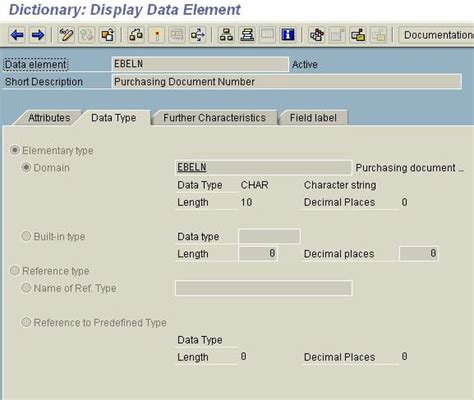This screenshot has width=474, height=400.
Task: Click the Documentation button
Action: (437, 35)
